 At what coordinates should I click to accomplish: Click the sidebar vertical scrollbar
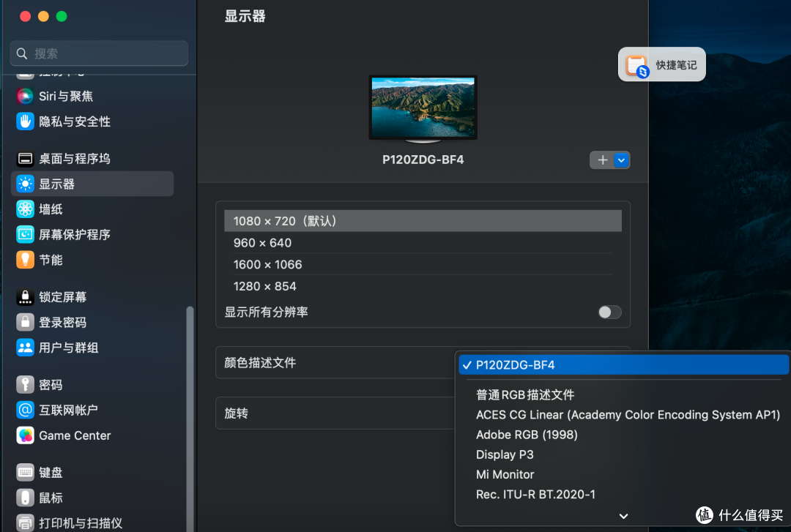coord(190,419)
